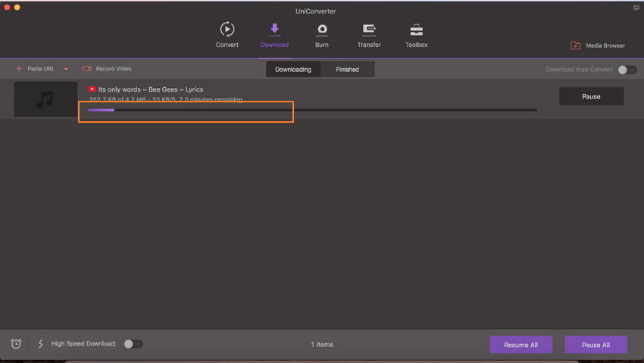Click the '1 items' status text

coord(322,345)
